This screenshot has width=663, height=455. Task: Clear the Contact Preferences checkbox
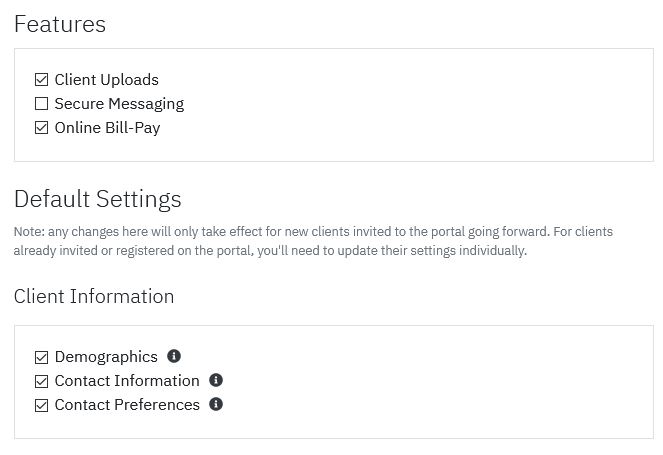(x=41, y=406)
